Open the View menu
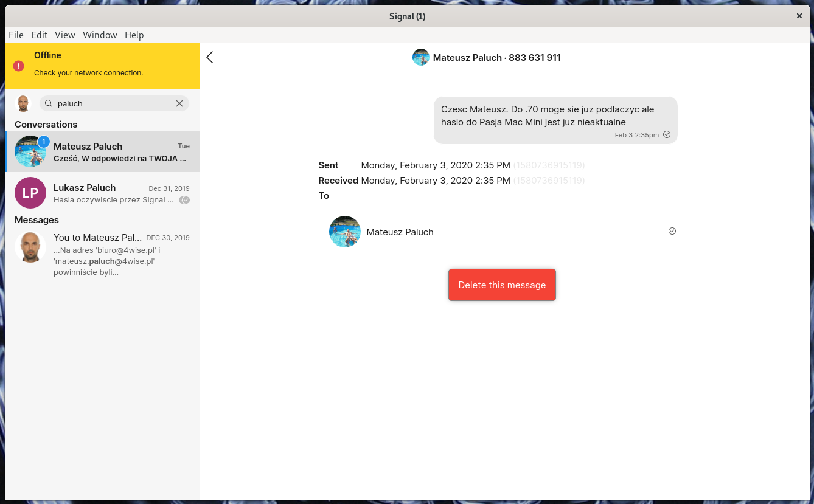The image size is (814, 504). (x=65, y=35)
